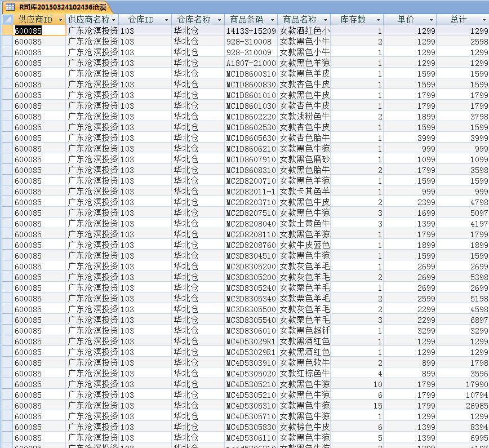Screen dimensions: 489x448
Task: Open the 单价 column dropdown arrow
Action: (431, 20)
